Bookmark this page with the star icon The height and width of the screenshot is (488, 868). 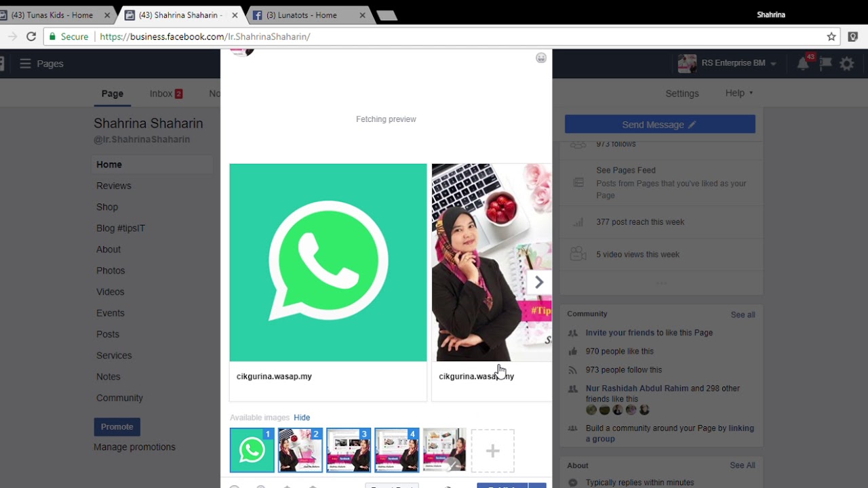(x=831, y=37)
